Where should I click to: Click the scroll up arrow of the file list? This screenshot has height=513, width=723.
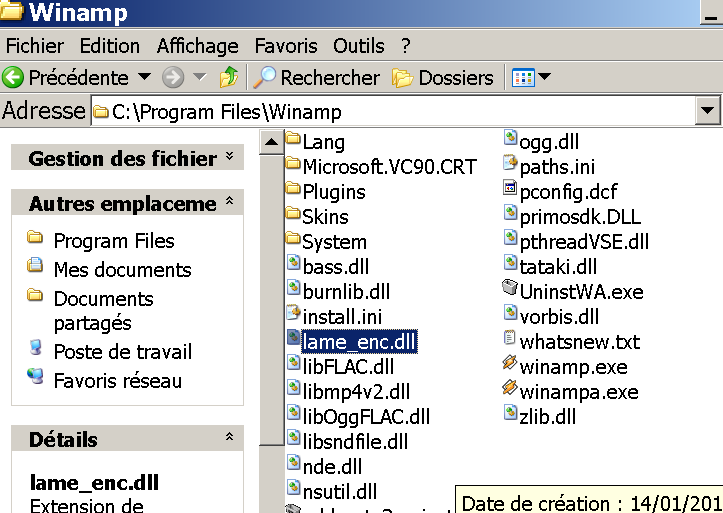click(272, 142)
